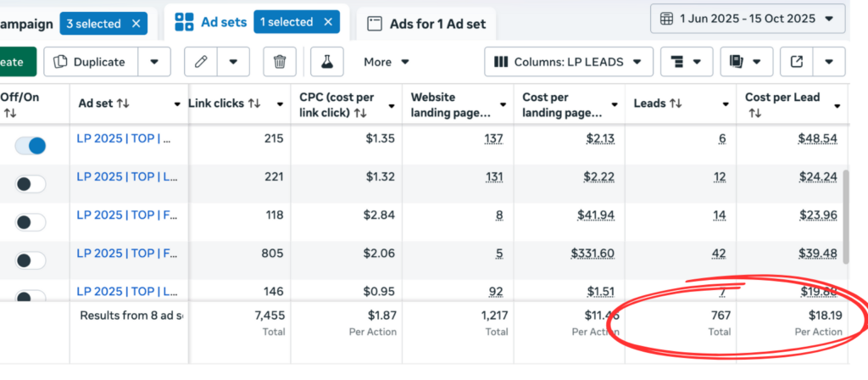This screenshot has width=868, height=380.
Task: Open the Columns: LP LEADS dropdown
Action: (568, 62)
